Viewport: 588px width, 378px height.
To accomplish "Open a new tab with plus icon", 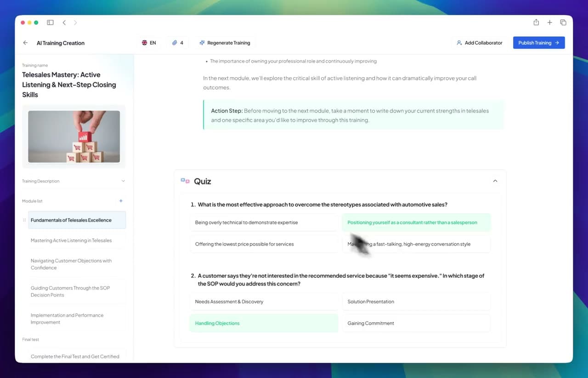I will pos(549,23).
